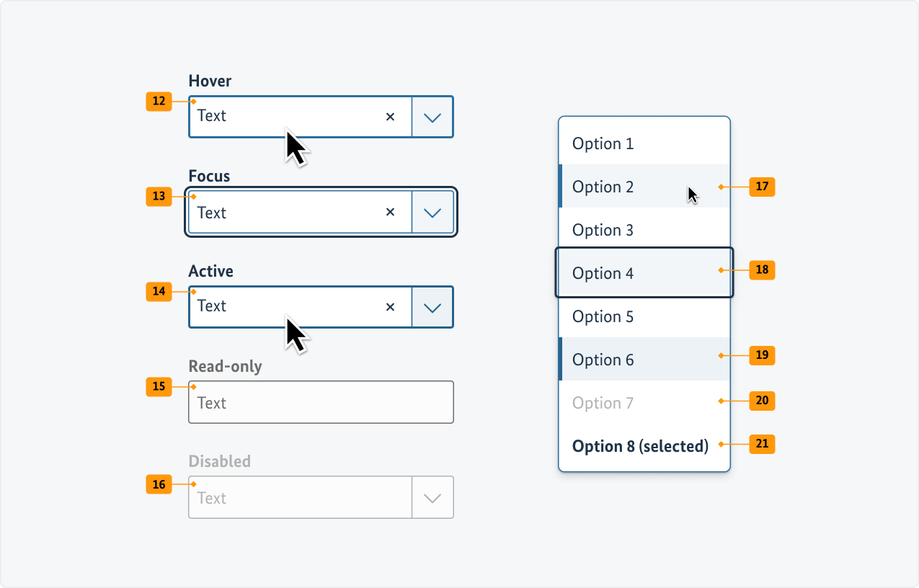Image resolution: width=919 pixels, height=588 pixels.
Task: Select Option 5 in the list
Action: pos(603,316)
